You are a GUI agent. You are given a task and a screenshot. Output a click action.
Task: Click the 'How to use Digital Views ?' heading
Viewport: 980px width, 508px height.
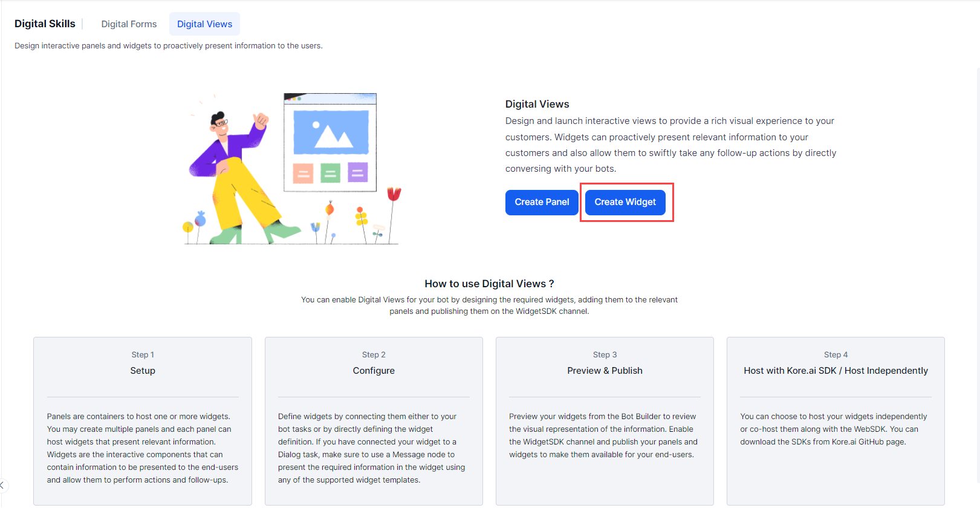489,284
